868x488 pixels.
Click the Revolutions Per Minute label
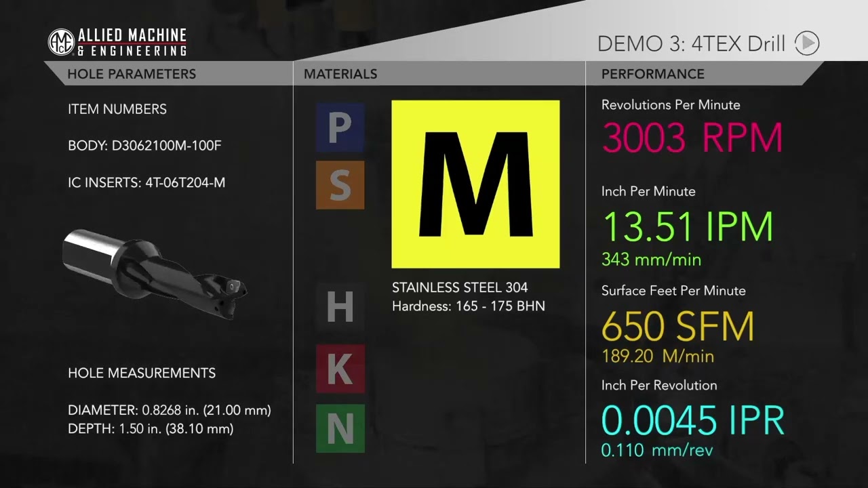671,105
